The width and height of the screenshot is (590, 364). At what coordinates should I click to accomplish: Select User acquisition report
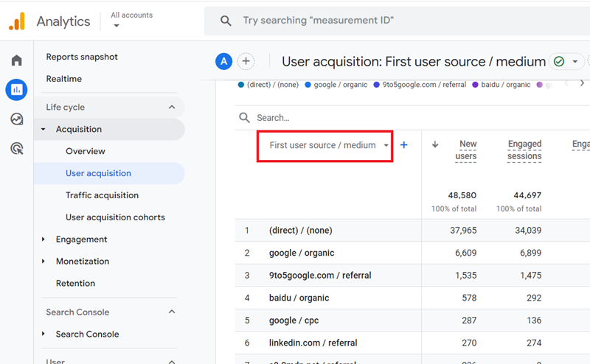pyautogui.click(x=109, y=173)
